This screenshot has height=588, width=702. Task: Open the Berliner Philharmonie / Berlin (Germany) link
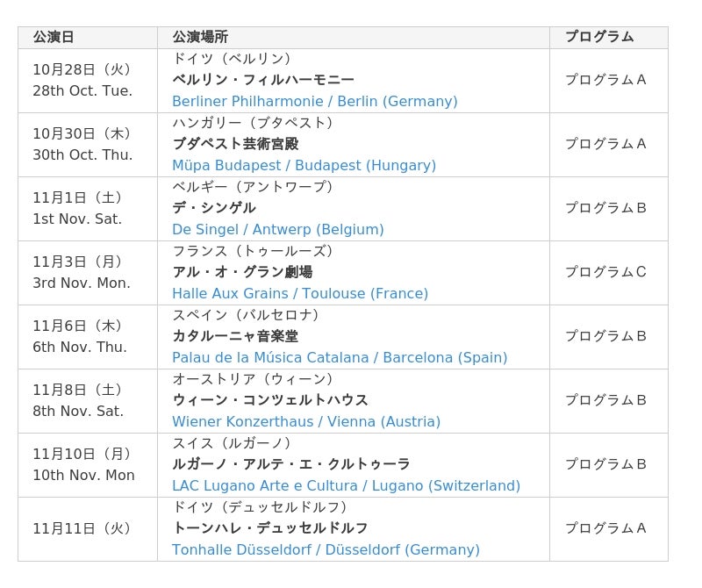click(315, 101)
